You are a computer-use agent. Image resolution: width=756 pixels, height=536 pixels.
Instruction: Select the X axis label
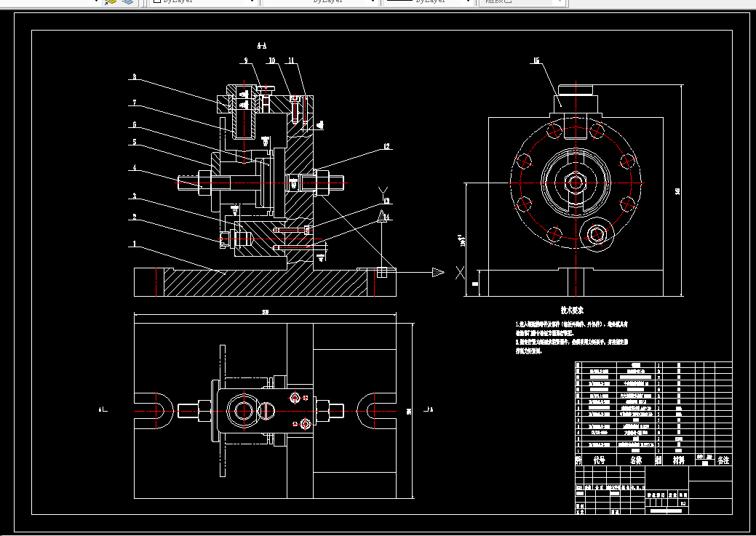tap(461, 273)
